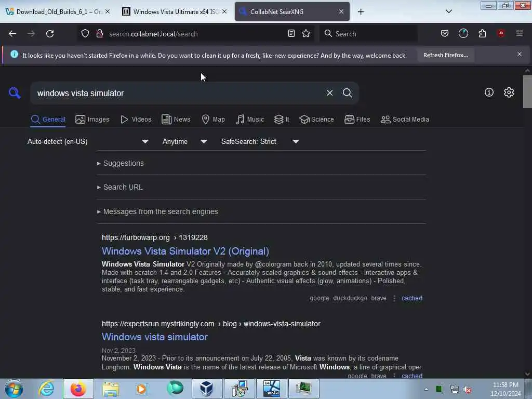Image resolution: width=532 pixels, height=399 pixels.
Task: Select Files search category
Action: (x=357, y=119)
